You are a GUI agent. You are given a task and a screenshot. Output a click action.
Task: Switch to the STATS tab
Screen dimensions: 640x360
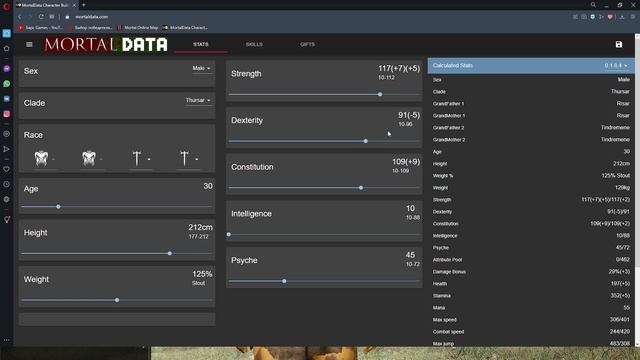pos(201,44)
